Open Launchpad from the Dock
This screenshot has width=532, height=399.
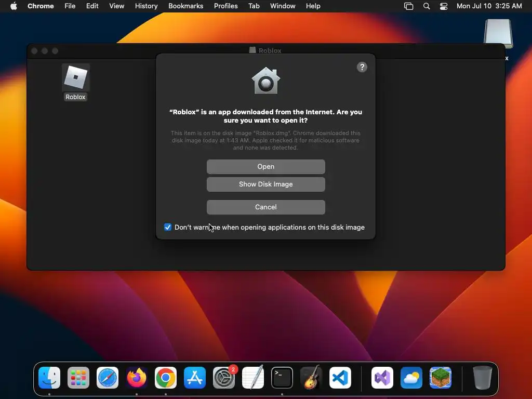[x=78, y=378]
